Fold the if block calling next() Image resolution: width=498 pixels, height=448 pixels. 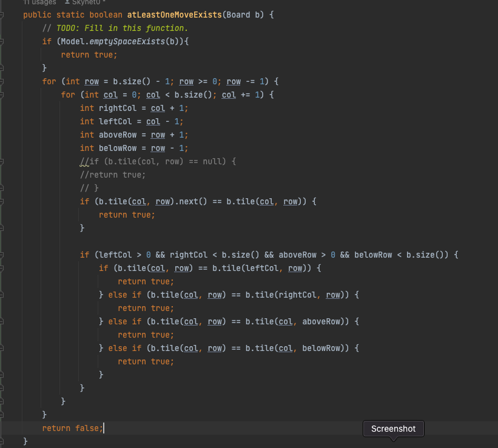(x=2, y=201)
